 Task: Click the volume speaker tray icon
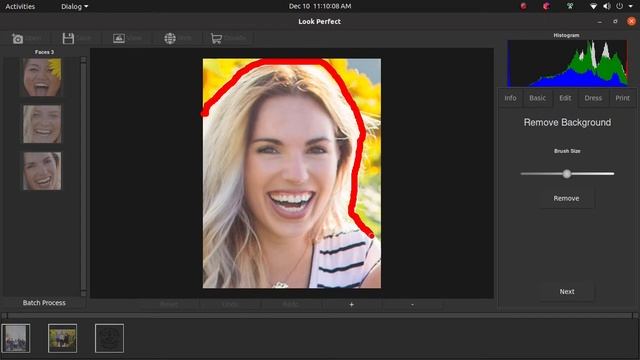(x=607, y=6)
